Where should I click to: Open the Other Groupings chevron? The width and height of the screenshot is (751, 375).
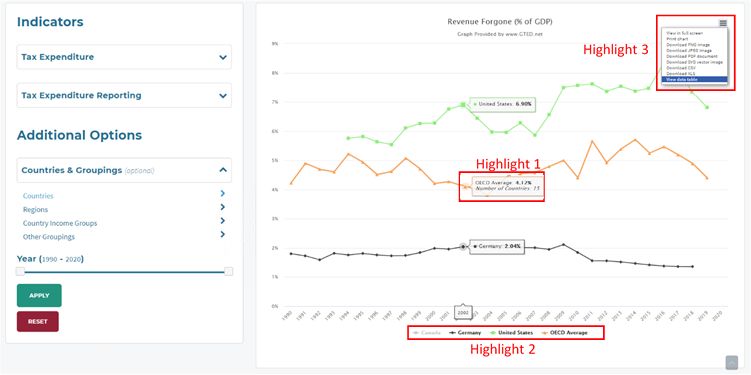click(x=223, y=234)
